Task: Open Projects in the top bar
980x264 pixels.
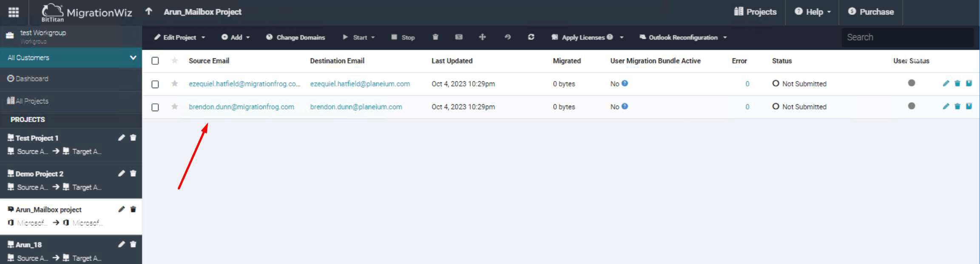Action: point(755,12)
